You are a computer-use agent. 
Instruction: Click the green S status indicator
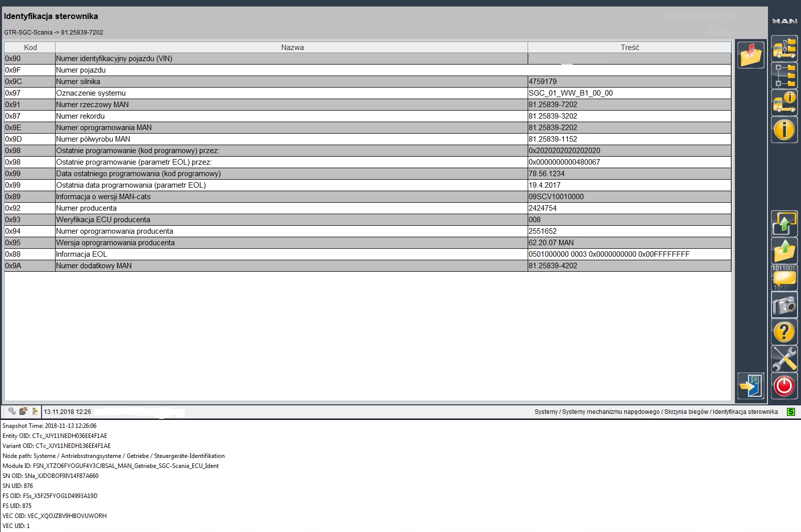(x=791, y=412)
